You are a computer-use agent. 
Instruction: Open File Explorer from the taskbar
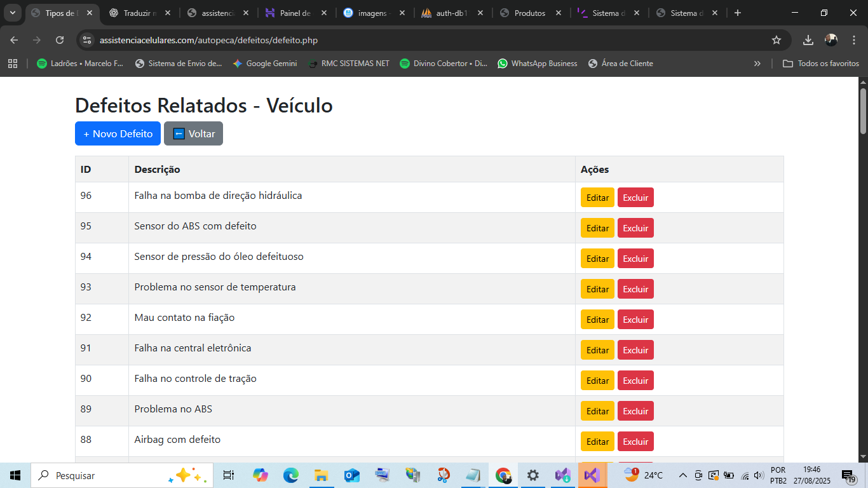[x=321, y=475]
